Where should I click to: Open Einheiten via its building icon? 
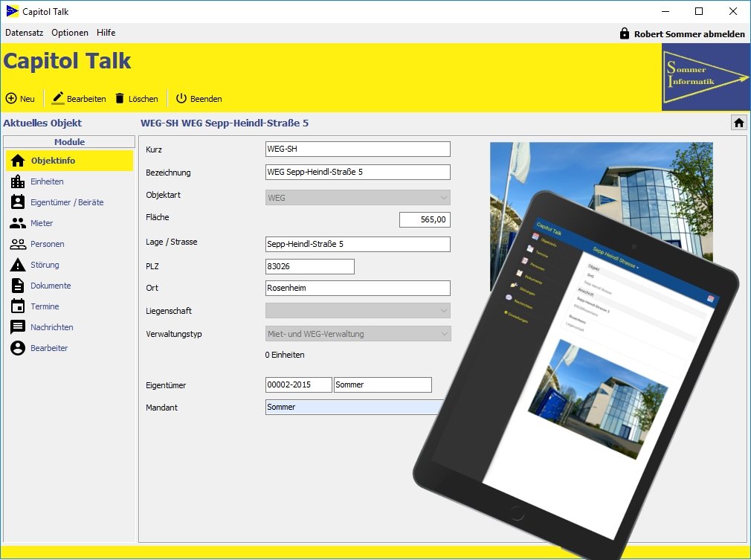click(18, 181)
